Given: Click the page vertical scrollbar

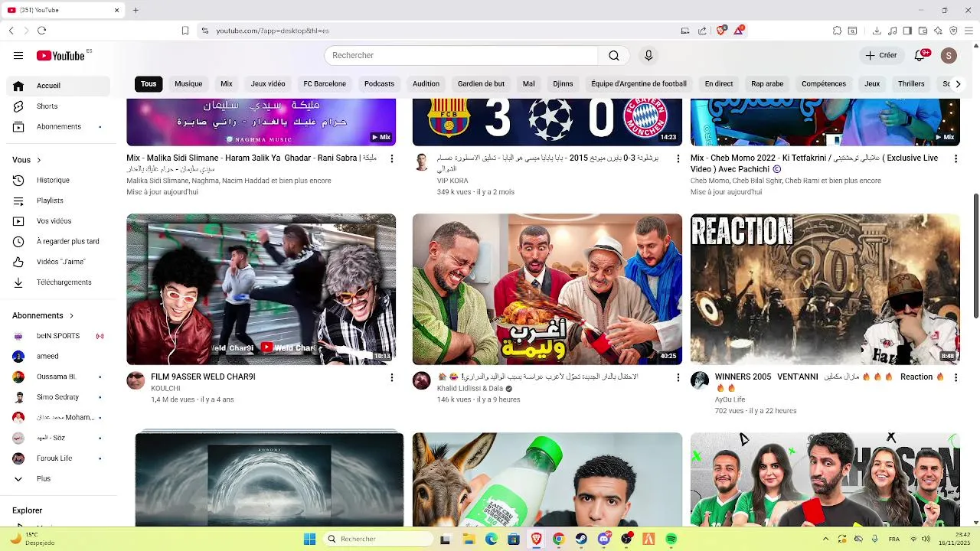Looking at the screenshot, I should [x=975, y=256].
